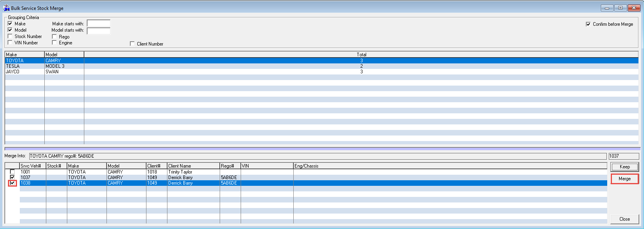644x229 pixels.
Task: Click the Total column header
Action: tap(361, 54)
